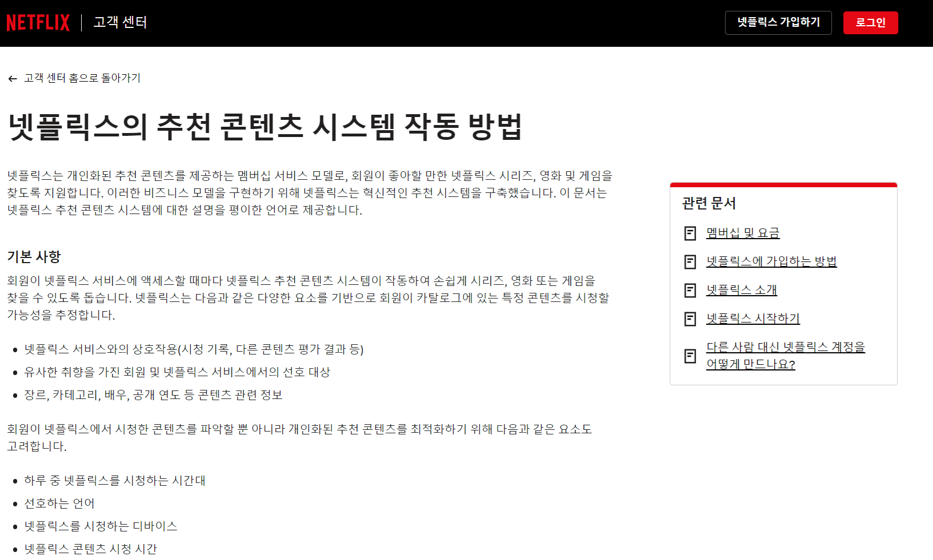Click the document icon beside 넷플릭스 소개
Image resolution: width=933 pixels, height=560 pixels.
click(x=690, y=291)
